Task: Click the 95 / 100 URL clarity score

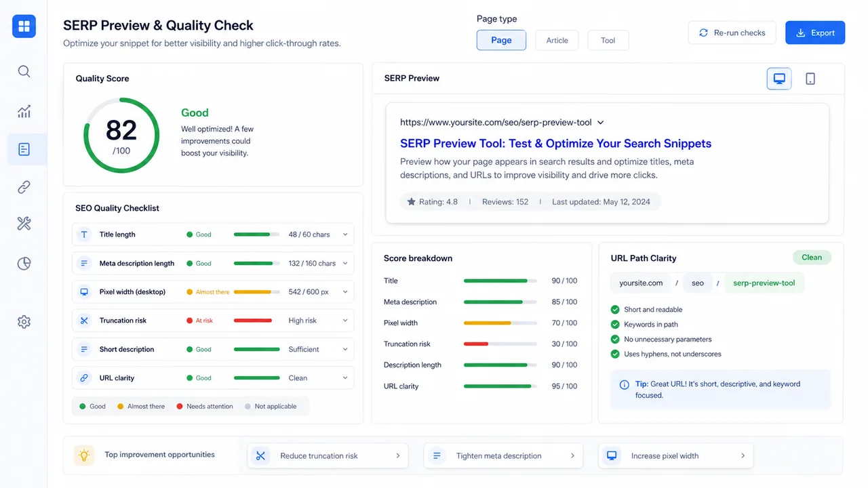Action: [x=565, y=386]
